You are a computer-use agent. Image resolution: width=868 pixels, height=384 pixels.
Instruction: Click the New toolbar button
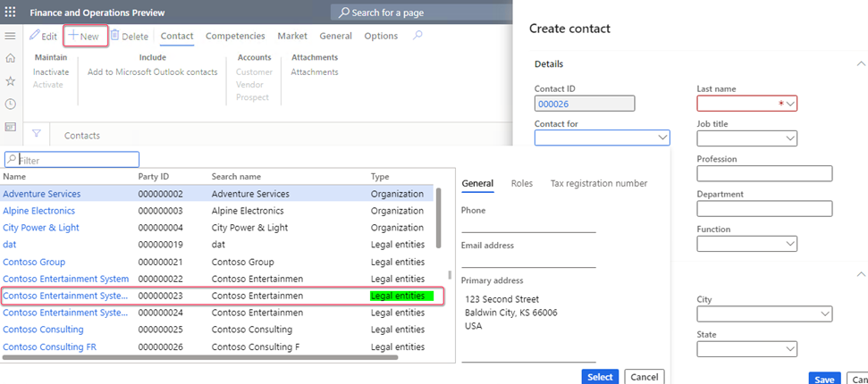(x=85, y=37)
